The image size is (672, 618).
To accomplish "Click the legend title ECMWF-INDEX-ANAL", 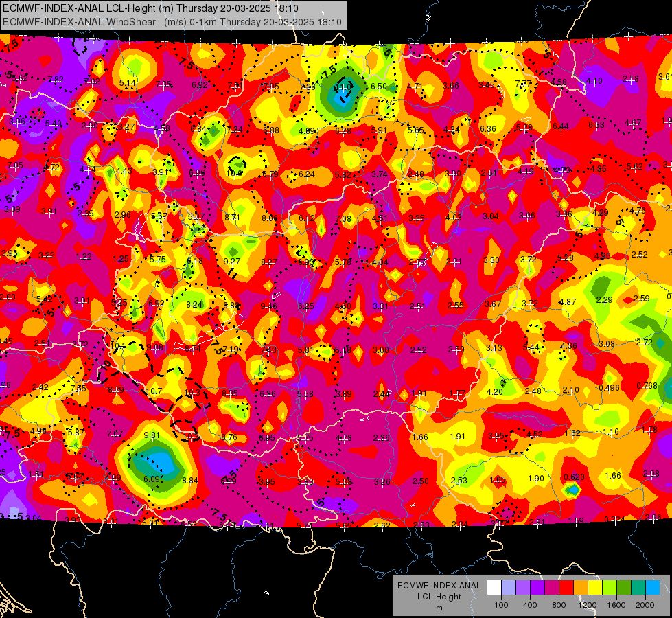I will (x=439, y=586).
